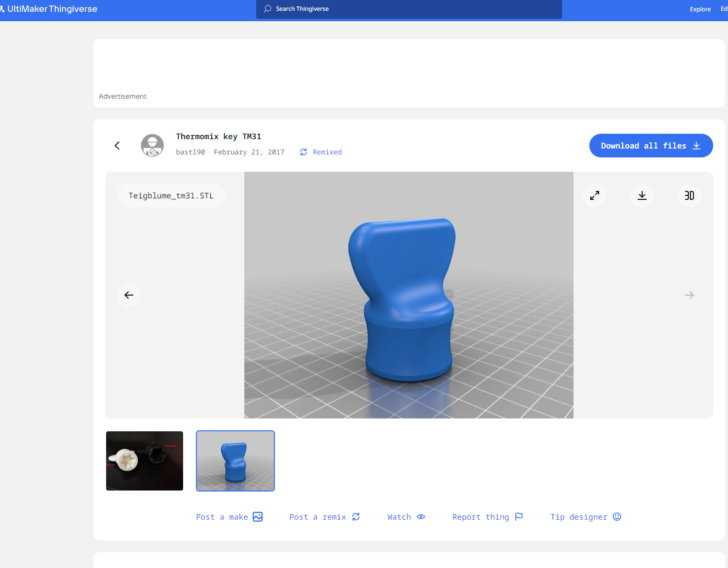Focus the Search Thingiverse input field
This screenshot has height=568, width=728.
pos(409,9)
